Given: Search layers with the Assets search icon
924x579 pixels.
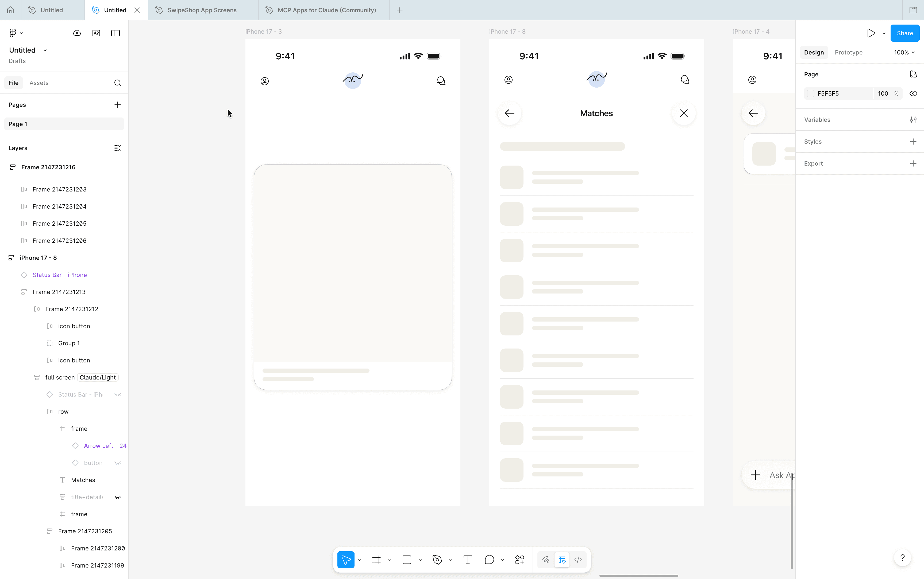Looking at the screenshot, I should (x=118, y=83).
